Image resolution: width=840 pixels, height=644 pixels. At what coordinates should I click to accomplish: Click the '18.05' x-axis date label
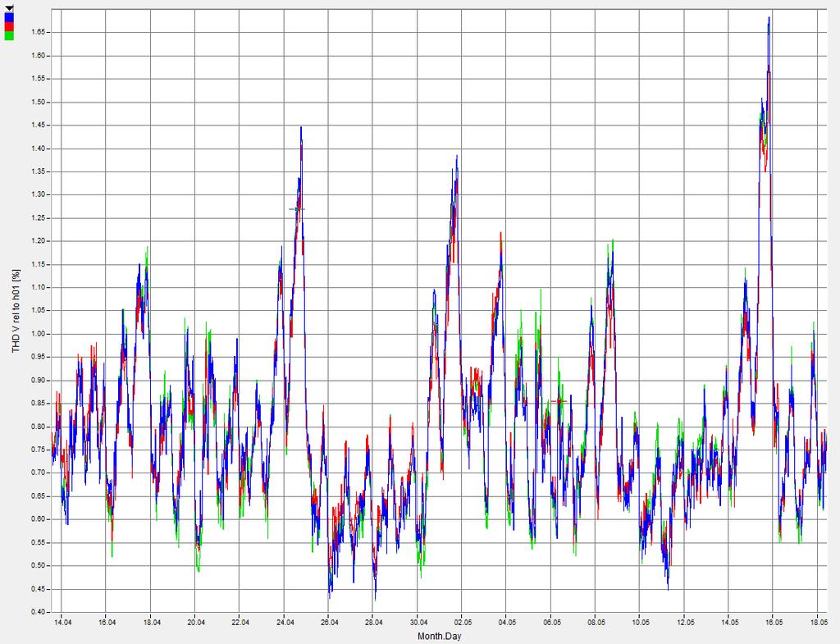819,623
